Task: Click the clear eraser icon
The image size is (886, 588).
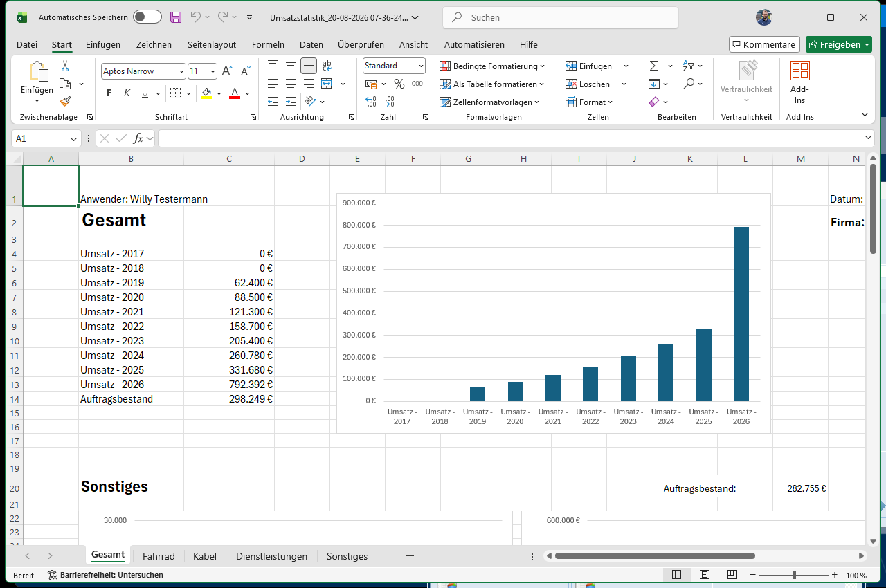Action: point(654,102)
